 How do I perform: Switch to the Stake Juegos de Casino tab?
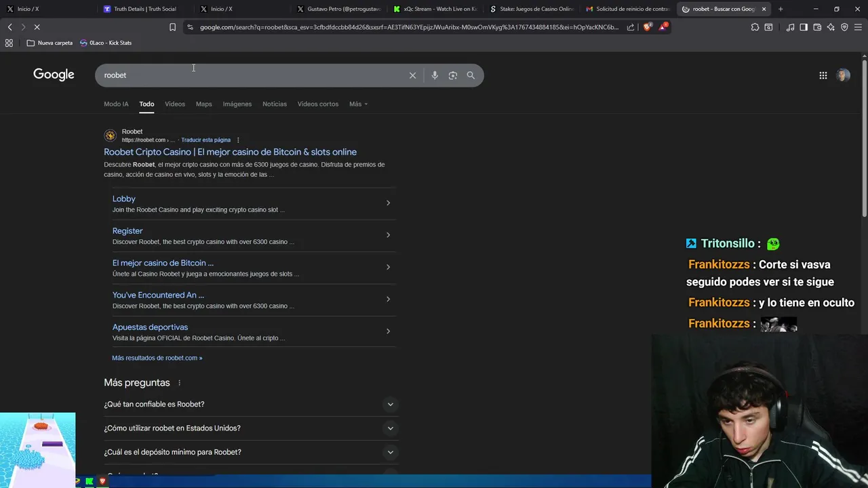532,9
